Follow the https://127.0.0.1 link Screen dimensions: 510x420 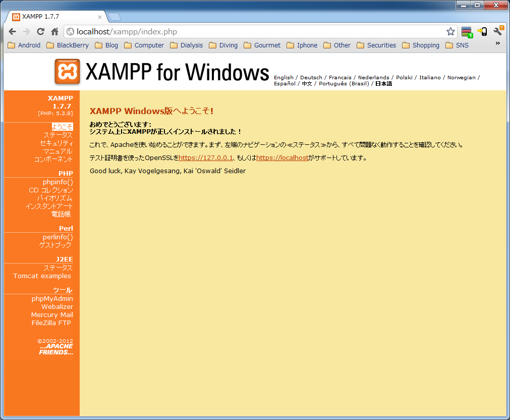205,158
